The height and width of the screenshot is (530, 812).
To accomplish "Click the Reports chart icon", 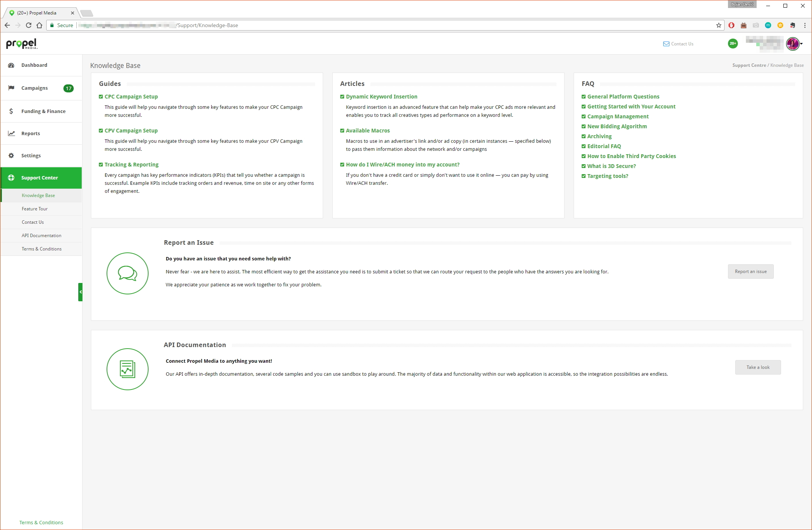I will tap(11, 133).
